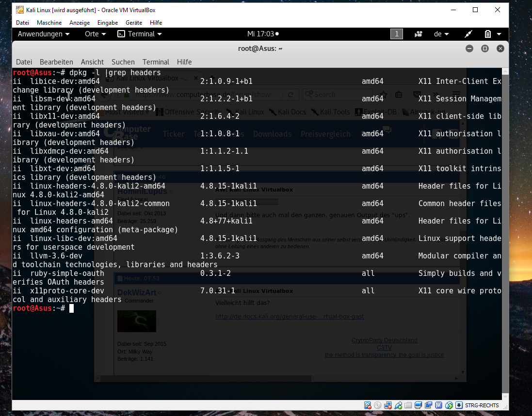532x416 pixels.
Task: Click the CPU virtualization chip indicator
Action: (x=439, y=405)
